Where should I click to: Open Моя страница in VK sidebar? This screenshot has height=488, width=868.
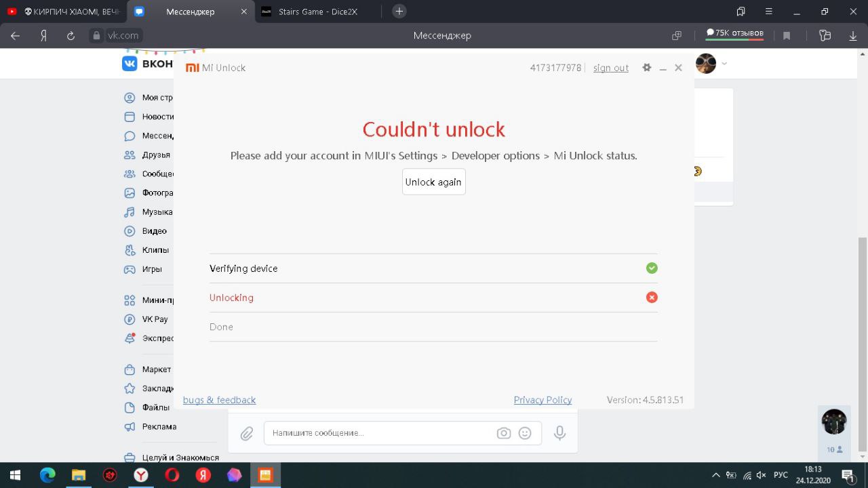[x=149, y=98]
